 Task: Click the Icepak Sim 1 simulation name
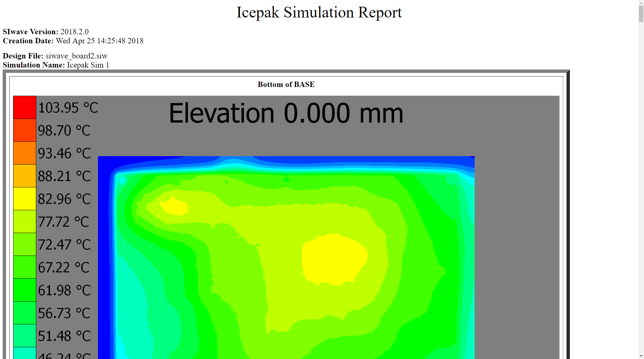click(88, 65)
